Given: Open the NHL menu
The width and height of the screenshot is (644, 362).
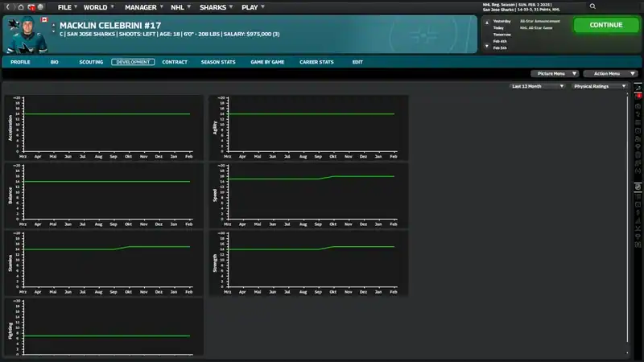Looking at the screenshot, I should coord(180,7).
